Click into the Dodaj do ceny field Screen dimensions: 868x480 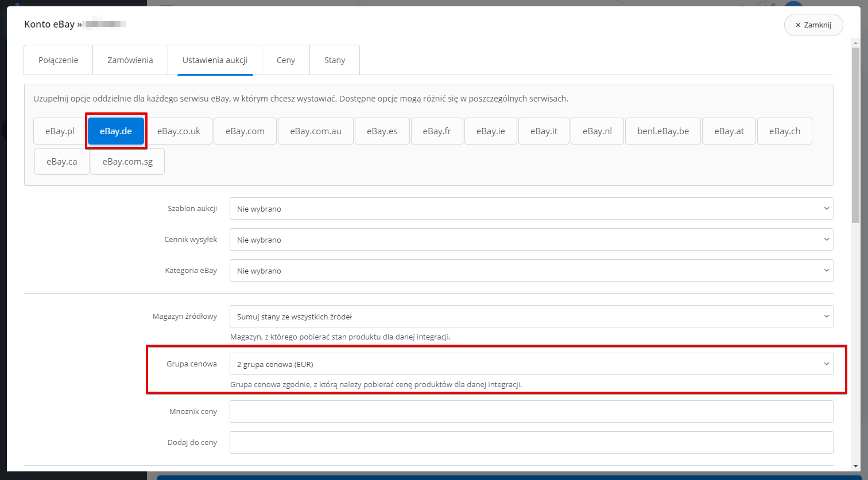click(x=531, y=442)
